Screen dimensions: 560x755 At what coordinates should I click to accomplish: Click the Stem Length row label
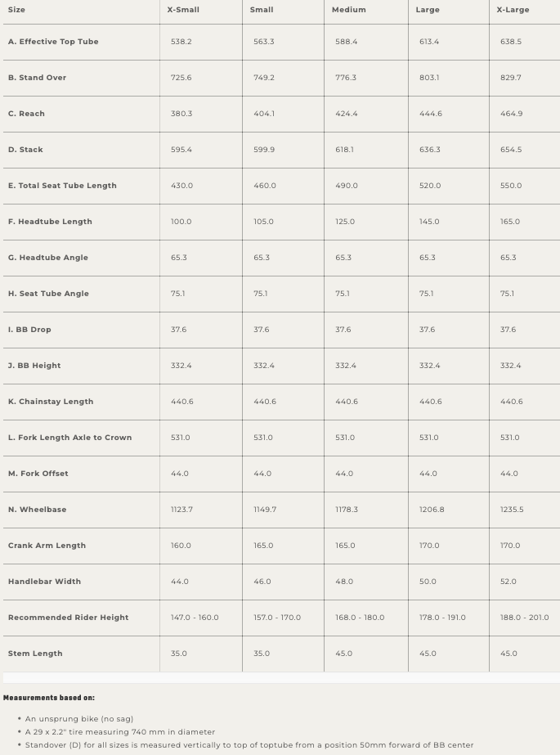(35, 654)
